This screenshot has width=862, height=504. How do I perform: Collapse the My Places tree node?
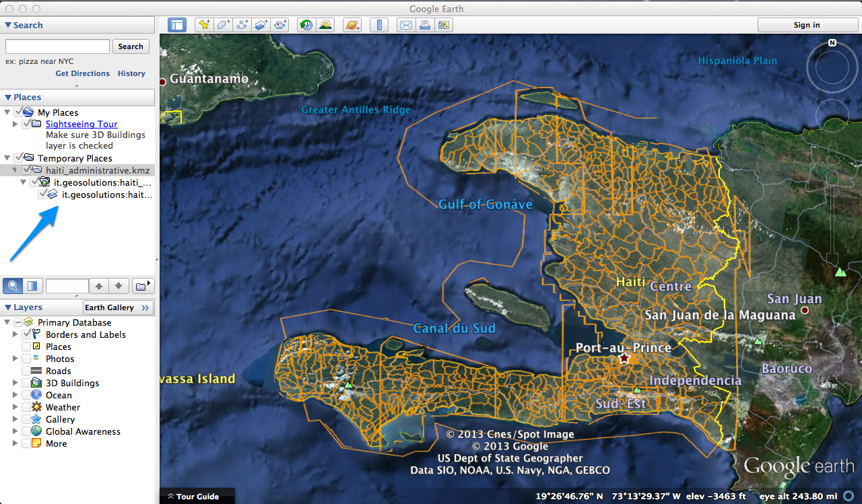tap(7, 112)
